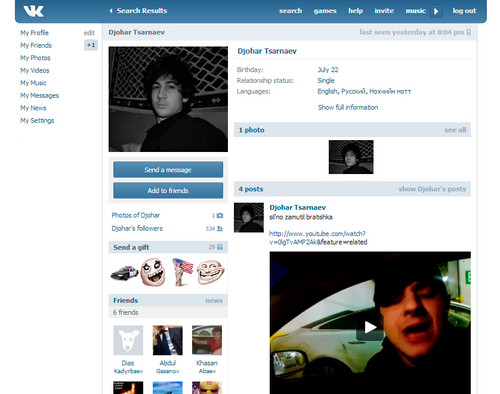Play the embedded YouTube video
This screenshot has width=500, height=394.
click(370, 327)
